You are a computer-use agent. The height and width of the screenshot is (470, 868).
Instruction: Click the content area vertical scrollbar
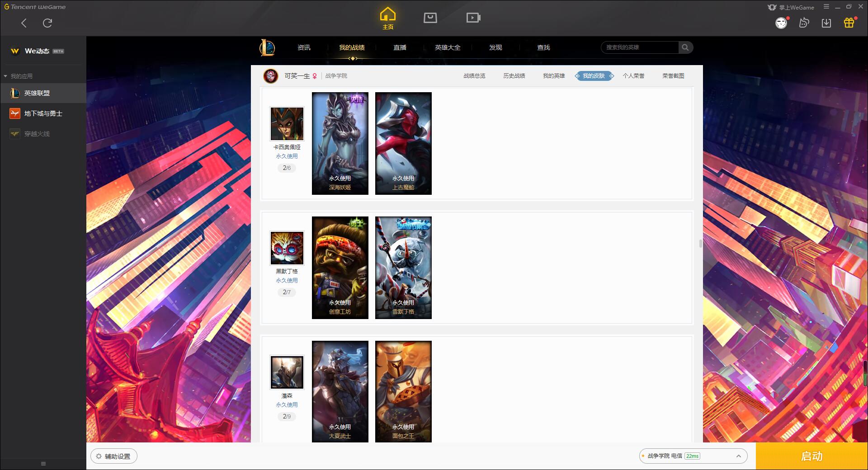(x=701, y=244)
